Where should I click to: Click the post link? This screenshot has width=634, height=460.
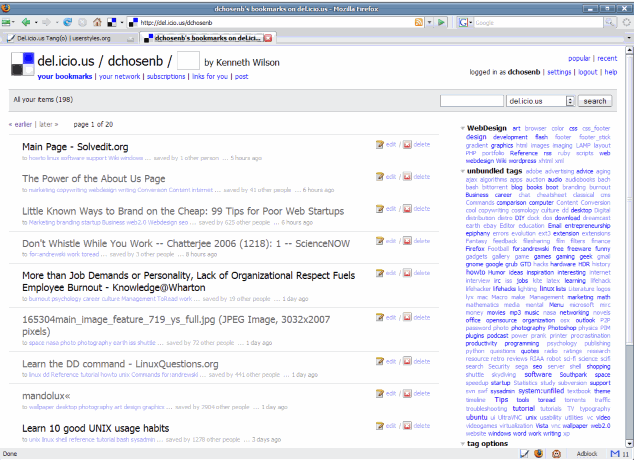[x=241, y=76]
